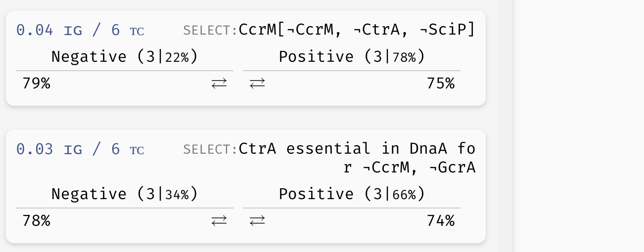Click swap arrows beside the 79% value
Viewport: 644px width, 252px height.
pyautogui.click(x=219, y=84)
